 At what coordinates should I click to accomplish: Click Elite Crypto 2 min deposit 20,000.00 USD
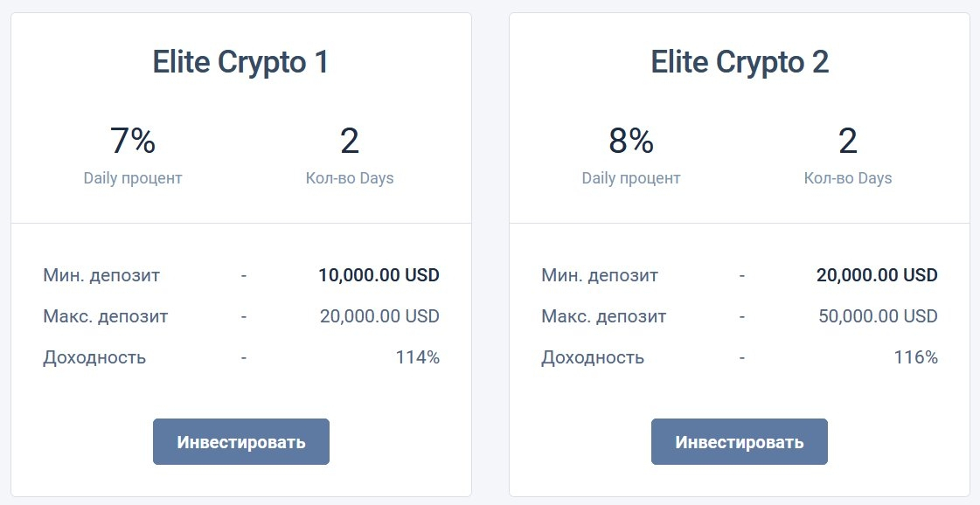[x=877, y=276]
